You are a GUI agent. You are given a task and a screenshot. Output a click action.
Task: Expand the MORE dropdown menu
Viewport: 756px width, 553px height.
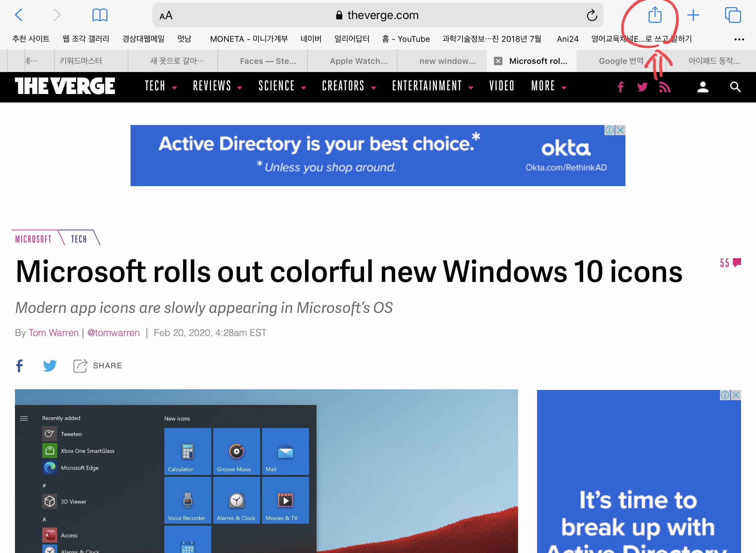(549, 86)
